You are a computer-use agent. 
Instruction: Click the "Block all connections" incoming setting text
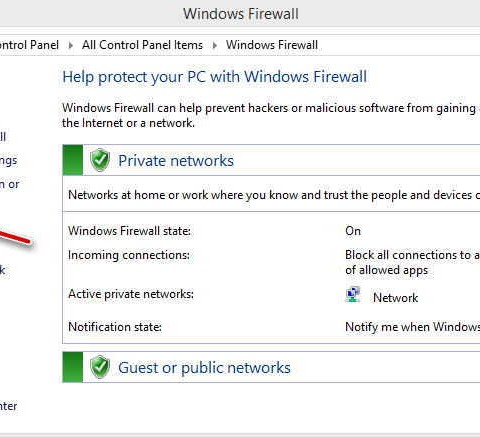click(412, 255)
